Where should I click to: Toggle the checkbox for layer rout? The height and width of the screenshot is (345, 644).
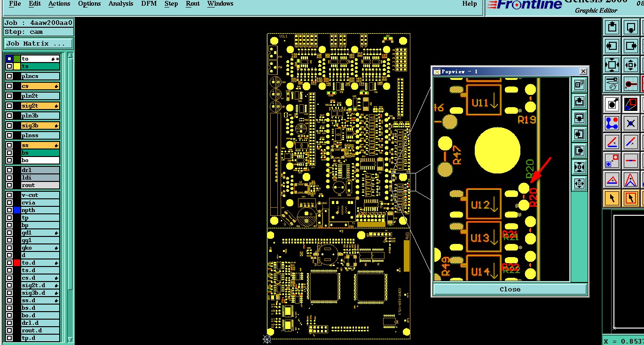point(9,185)
